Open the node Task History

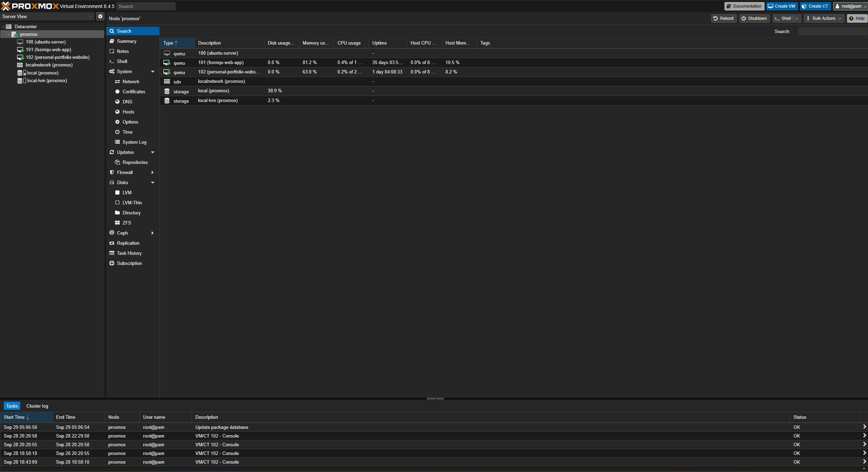click(x=129, y=253)
